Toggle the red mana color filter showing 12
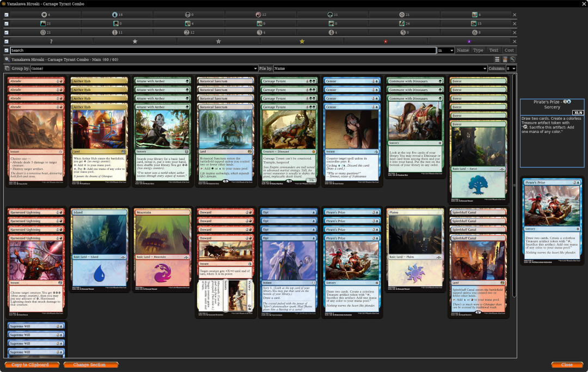Screen dimensions: 588x372 (x=261, y=15)
